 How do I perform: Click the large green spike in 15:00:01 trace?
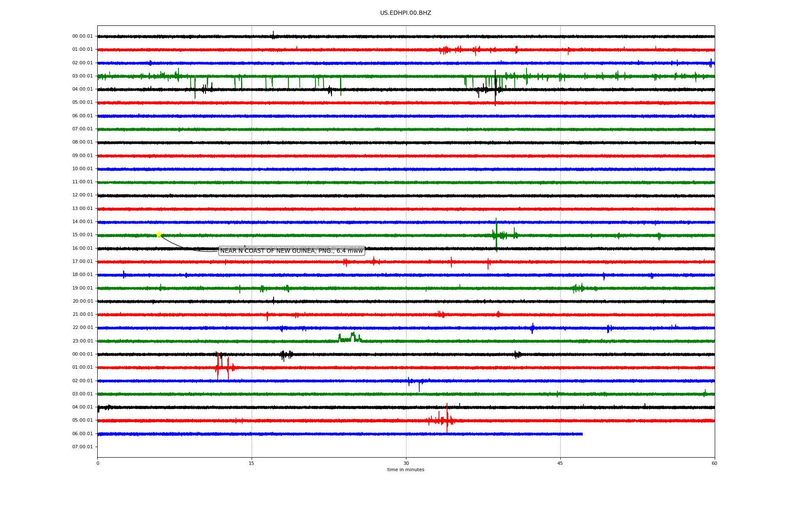pos(496,235)
